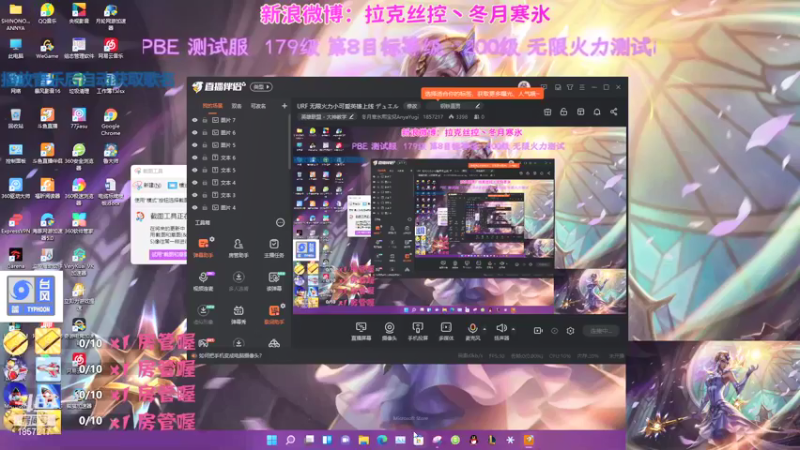Open Microsoft Store from taskbar
The height and width of the screenshot is (450, 800).
(x=418, y=440)
